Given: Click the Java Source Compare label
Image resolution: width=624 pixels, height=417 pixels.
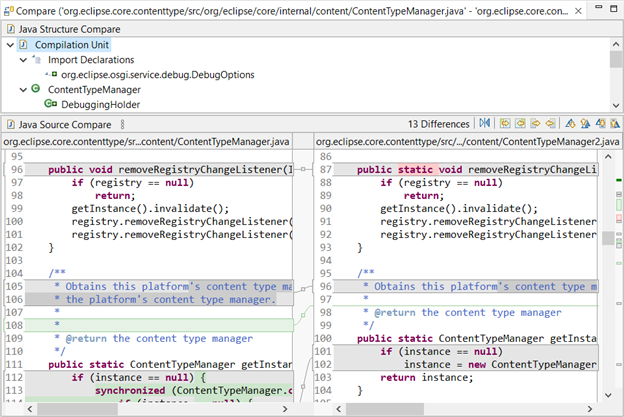Looking at the screenshot, I should 65,125.
